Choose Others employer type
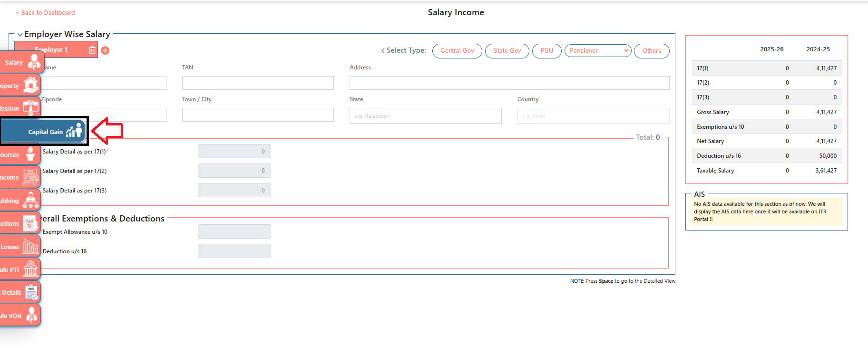Image resolution: width=868 pixels, height=346 pixels. click(x=652, y=51)
